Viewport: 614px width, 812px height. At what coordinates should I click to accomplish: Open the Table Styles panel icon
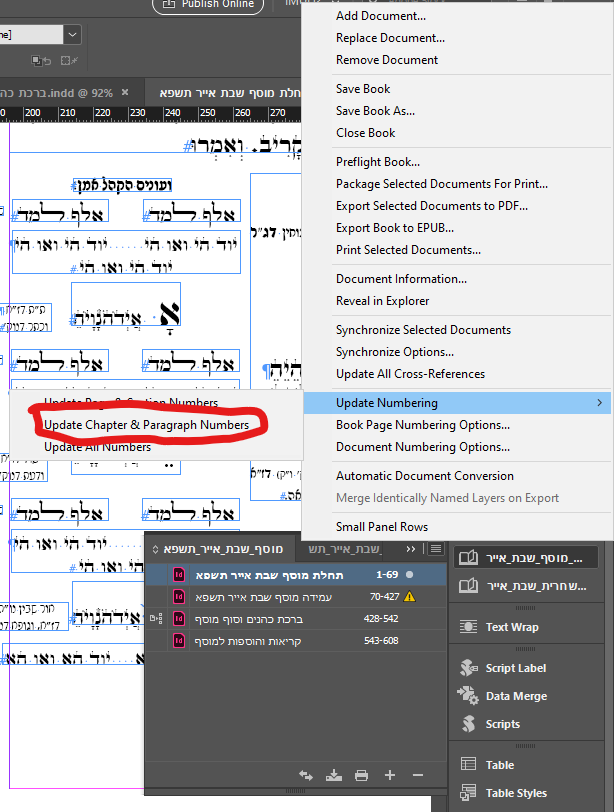pos(468,792)
